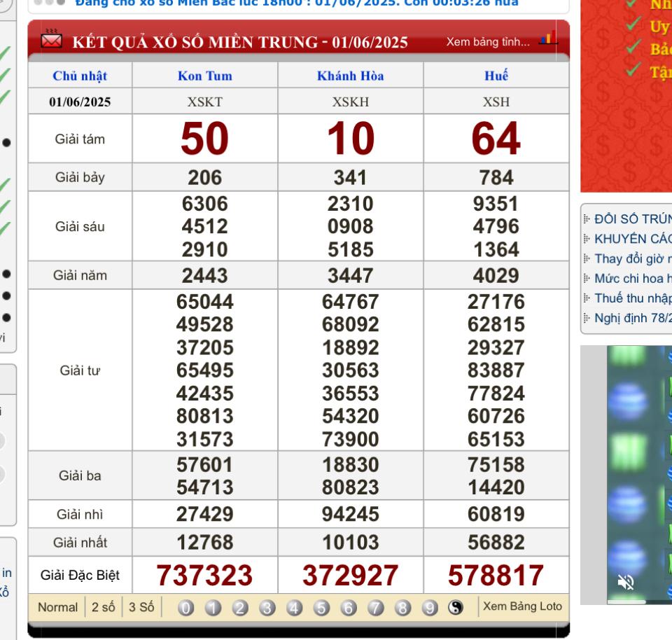This screenshot has width=672, height=640.
Task: Open Chủ nhật results link
Action: [80, 76]
